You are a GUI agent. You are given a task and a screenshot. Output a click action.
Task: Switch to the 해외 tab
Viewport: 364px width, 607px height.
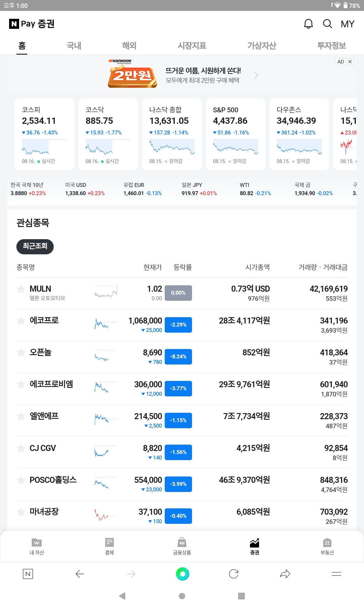click(x=129, y=46)
